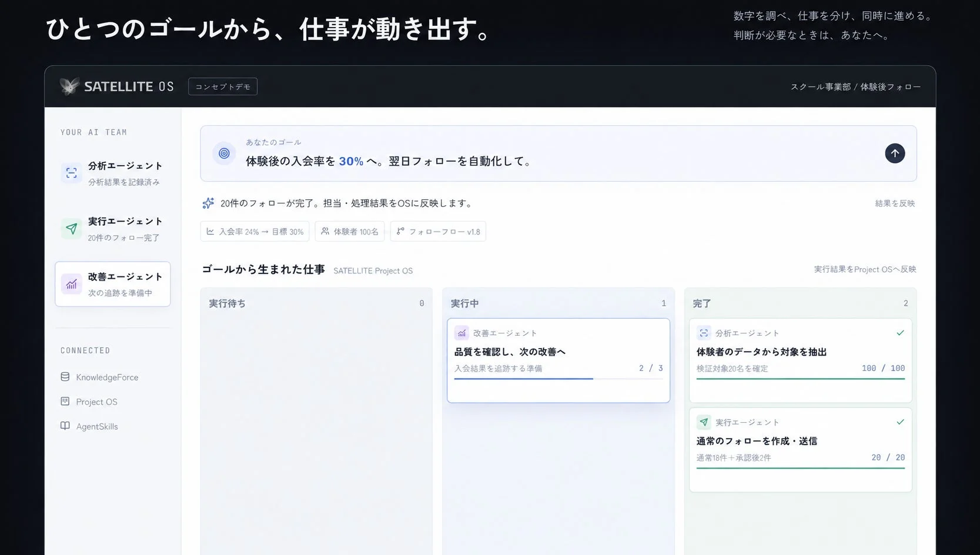Click the branch icon in フォローフロー chip
980x555 pixels.
[400, 232]
